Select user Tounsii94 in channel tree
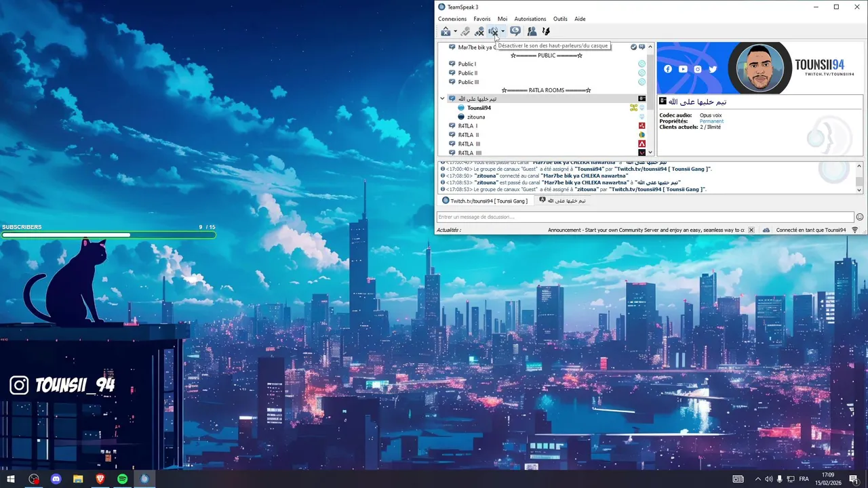Screen dimensions: 868x488 [479, 108]
